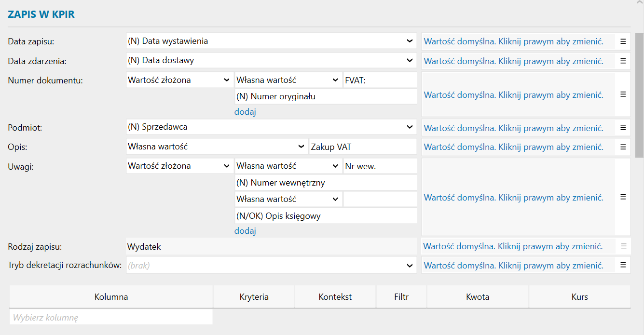644x335 pixels.
Task: Click dodaj link under Numer oryginału
Action: (245, 112)
